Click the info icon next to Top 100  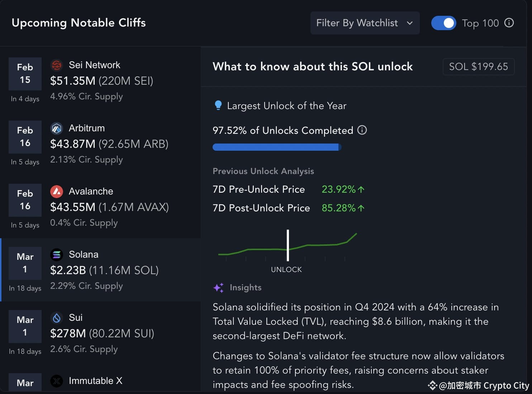tap(509, 23)
